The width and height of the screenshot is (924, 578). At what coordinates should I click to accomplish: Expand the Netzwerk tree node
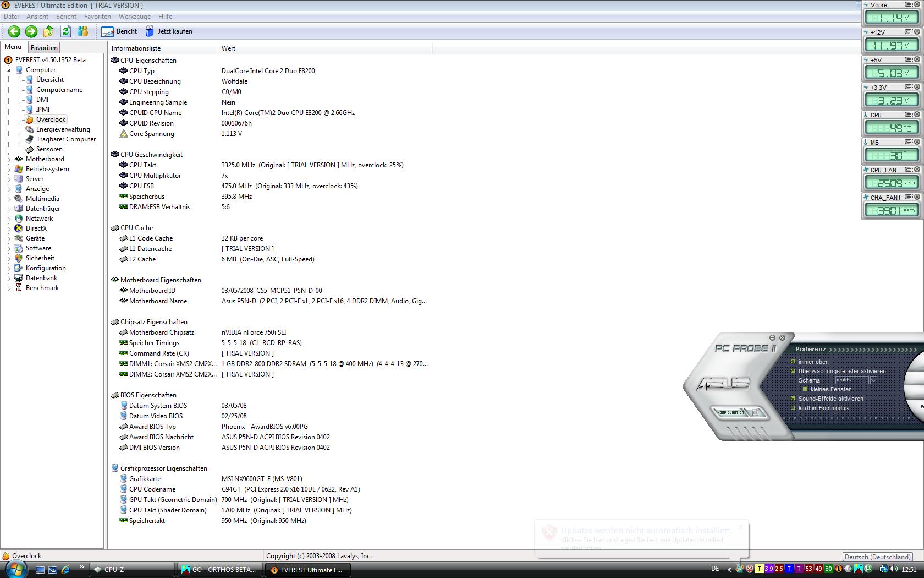[9, 219]
